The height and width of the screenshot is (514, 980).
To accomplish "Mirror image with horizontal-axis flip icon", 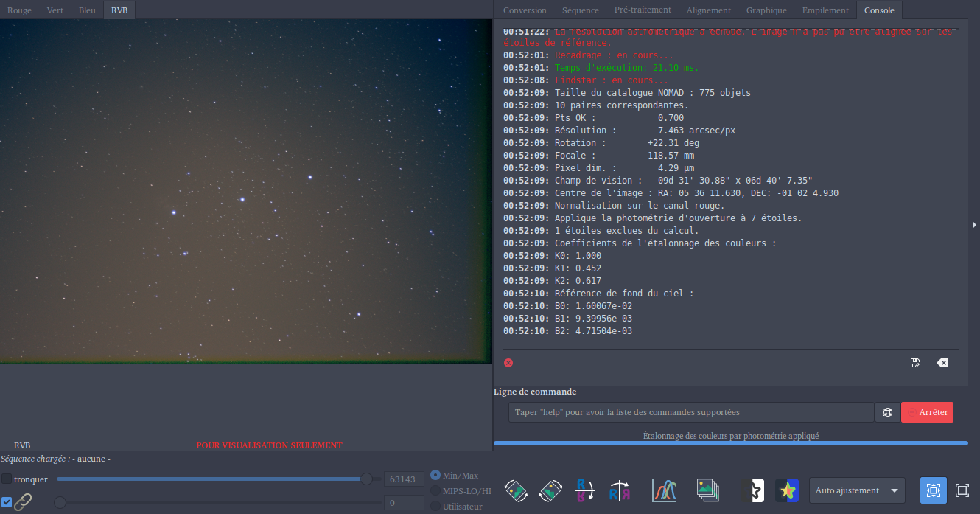I will tap(585, 490).
